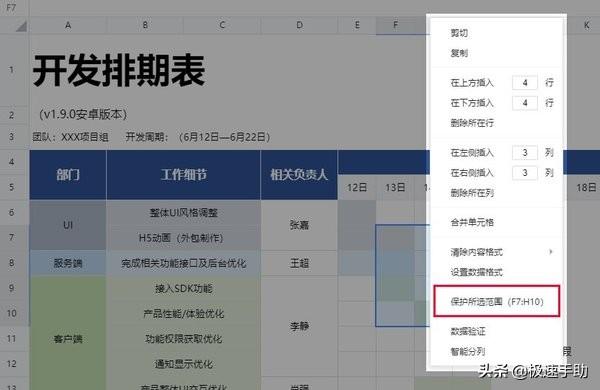
Task: Click the 团队:XXX项目组 cell
Action: click(x=70, y=137)
